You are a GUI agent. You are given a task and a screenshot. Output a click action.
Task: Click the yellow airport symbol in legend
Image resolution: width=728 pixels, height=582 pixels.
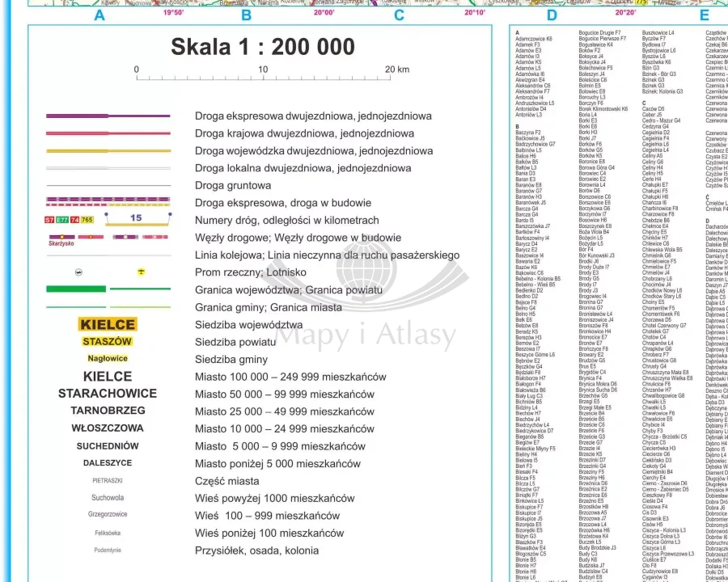(x=140, y=272)
